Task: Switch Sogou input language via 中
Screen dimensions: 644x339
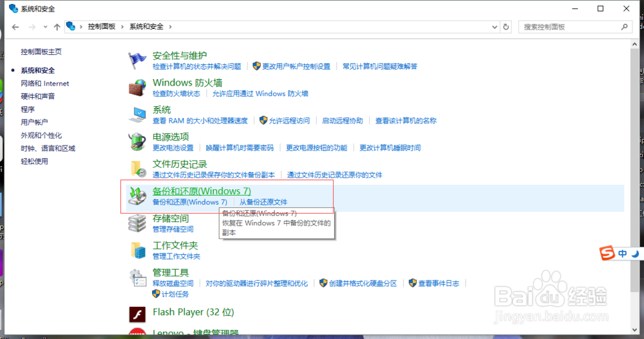Action: pos(622,253)
